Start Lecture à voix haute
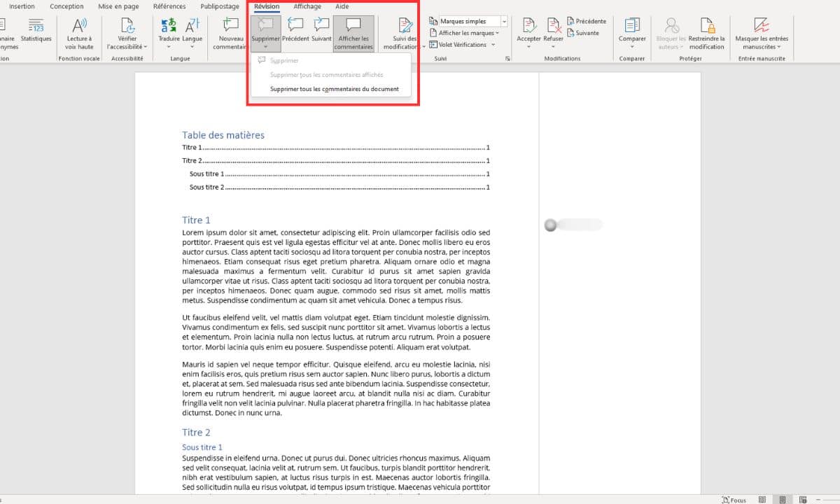Viewport: 840px width, 504px height. pos(79,33)
